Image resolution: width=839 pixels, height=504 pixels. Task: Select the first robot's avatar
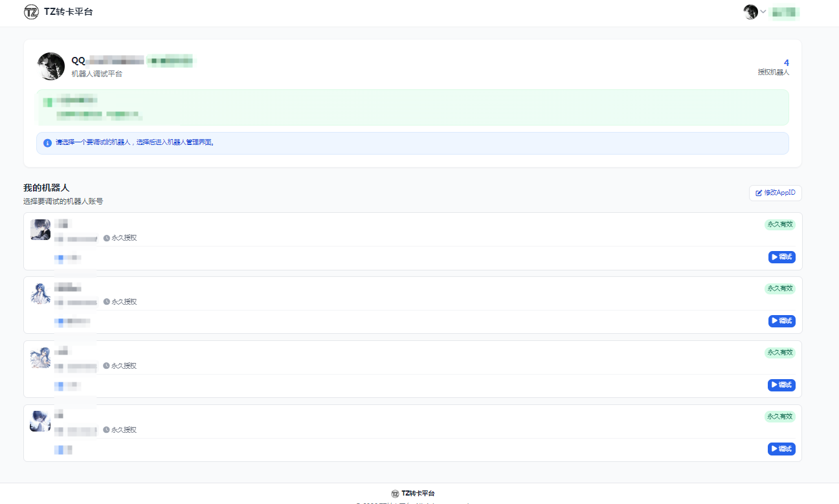[40, 230]
